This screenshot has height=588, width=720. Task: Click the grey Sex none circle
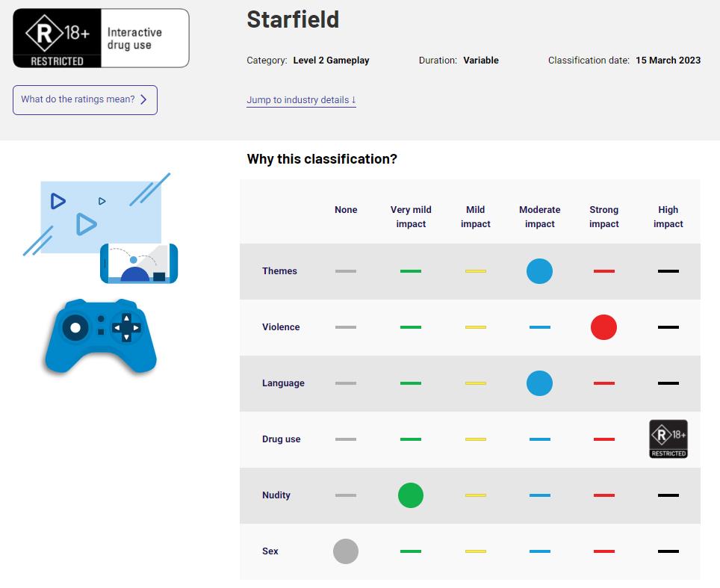(346, 551)
